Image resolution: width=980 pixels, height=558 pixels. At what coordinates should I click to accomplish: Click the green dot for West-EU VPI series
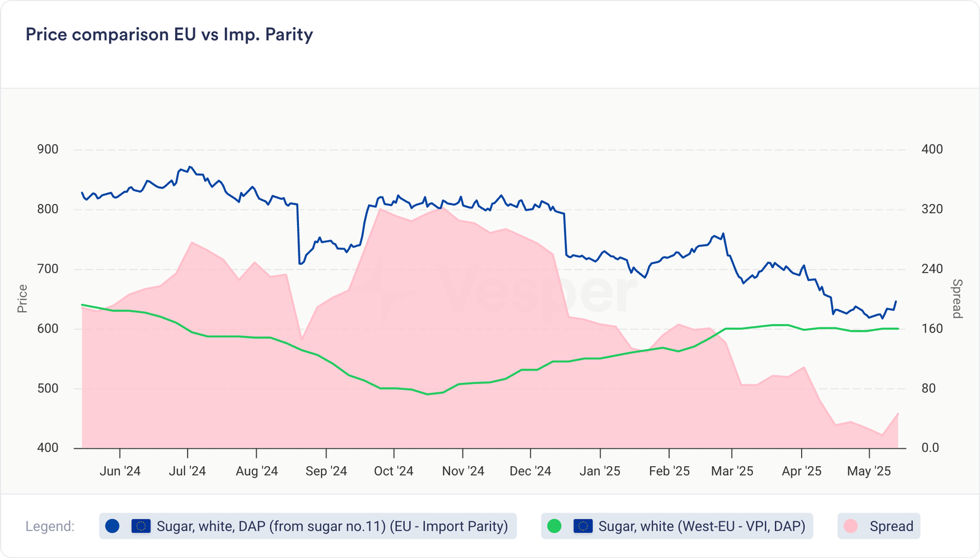(x=554, y=526)
